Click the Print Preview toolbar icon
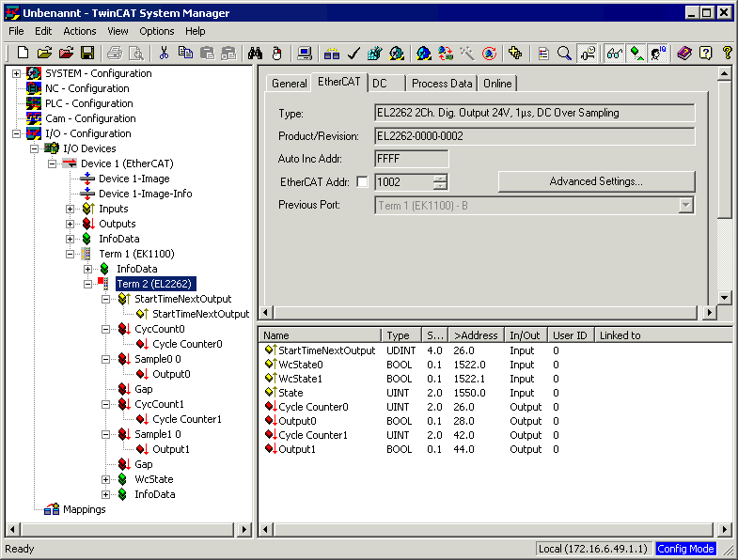Screen dimensions: 738x560 (x=136, y=54)
